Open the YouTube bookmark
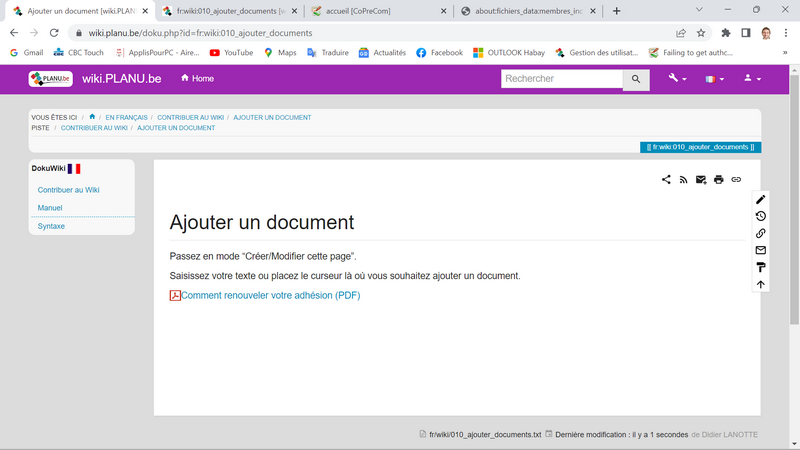This screenshot has height=450, width=800. (231, 52)
